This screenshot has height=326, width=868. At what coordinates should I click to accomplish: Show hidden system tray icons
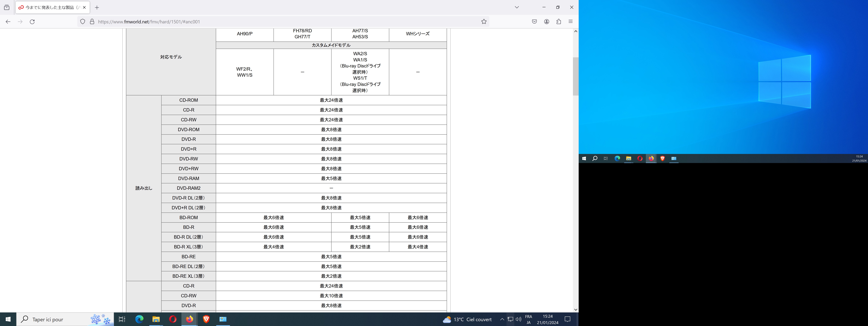[x=502, y=319]
